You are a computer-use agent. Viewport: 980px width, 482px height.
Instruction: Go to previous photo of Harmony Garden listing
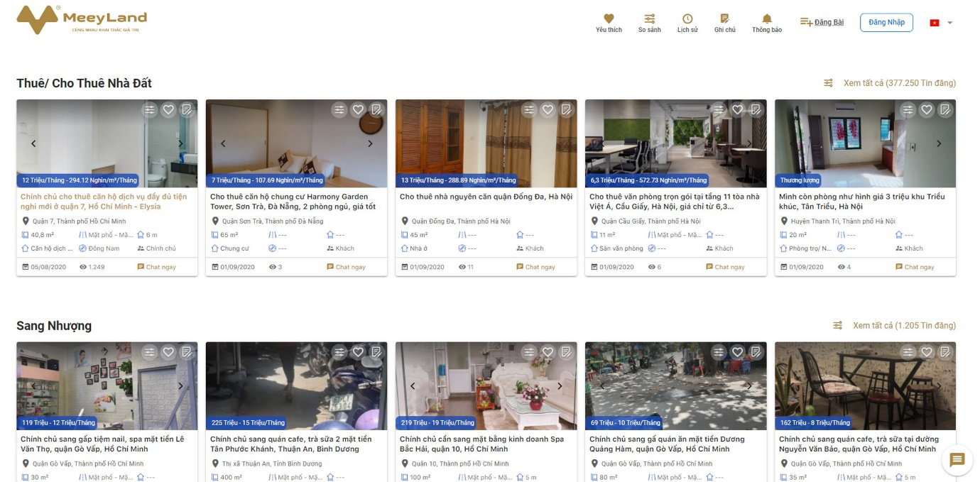223,143
